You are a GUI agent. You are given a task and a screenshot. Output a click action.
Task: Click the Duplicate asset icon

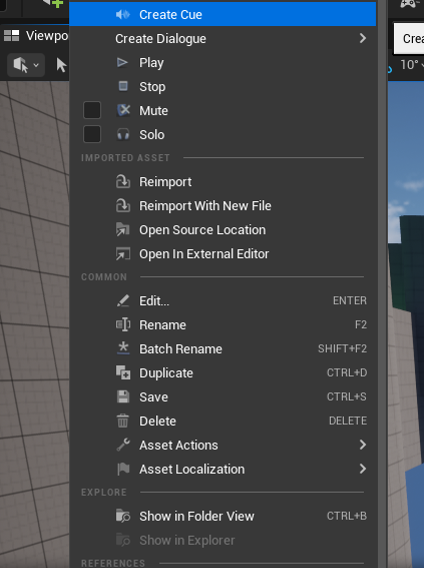123,373
